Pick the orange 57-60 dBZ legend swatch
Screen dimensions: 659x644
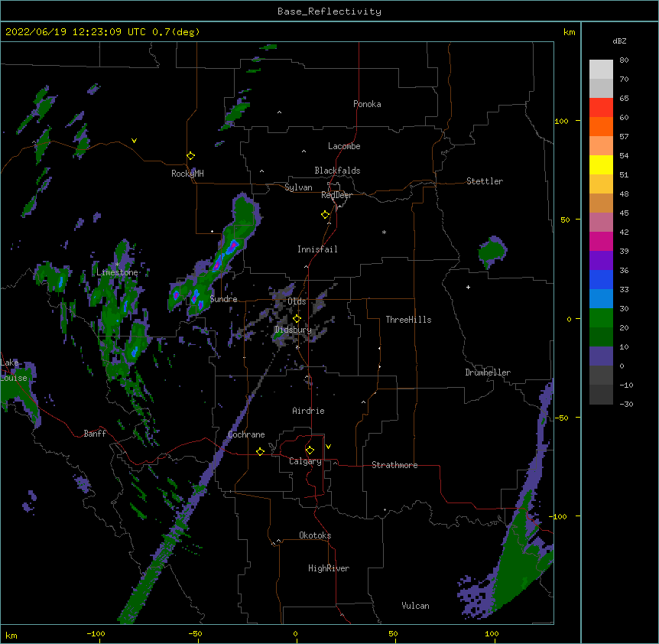[601, 126]
